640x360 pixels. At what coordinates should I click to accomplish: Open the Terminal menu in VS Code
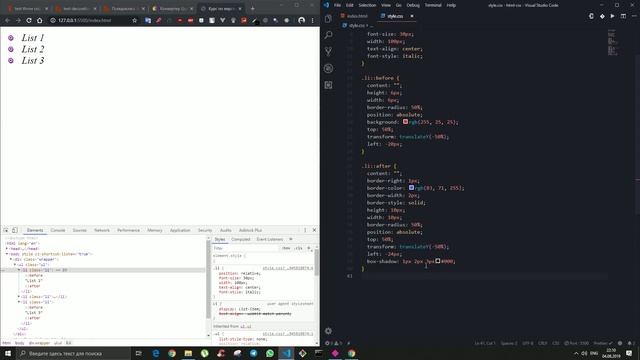coord(433,5)
